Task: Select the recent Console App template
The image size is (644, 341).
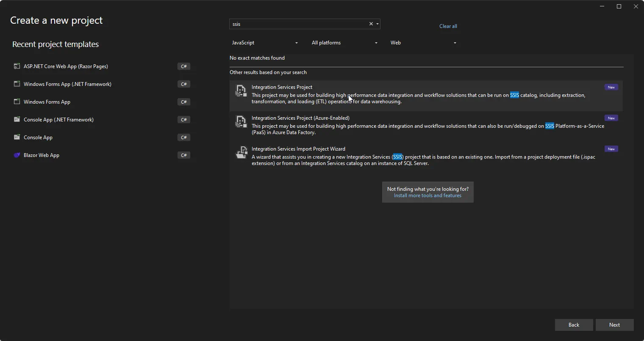Action: coord(38,137)
